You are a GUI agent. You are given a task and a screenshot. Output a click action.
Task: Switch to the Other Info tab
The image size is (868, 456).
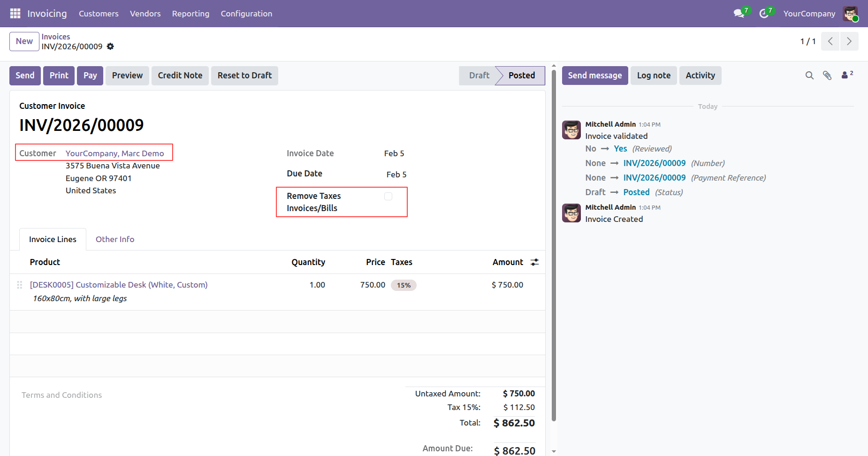pos(115,239)
